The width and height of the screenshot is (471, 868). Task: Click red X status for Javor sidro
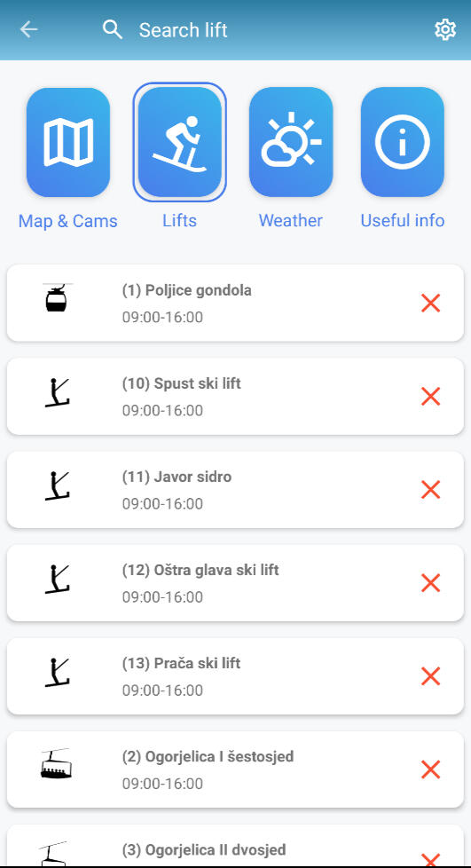[430, 490]
